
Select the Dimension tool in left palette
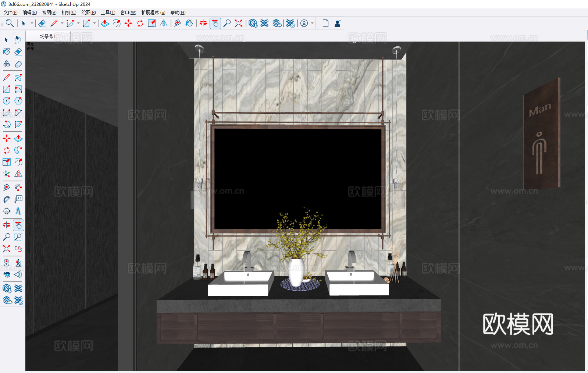(18, 188)
